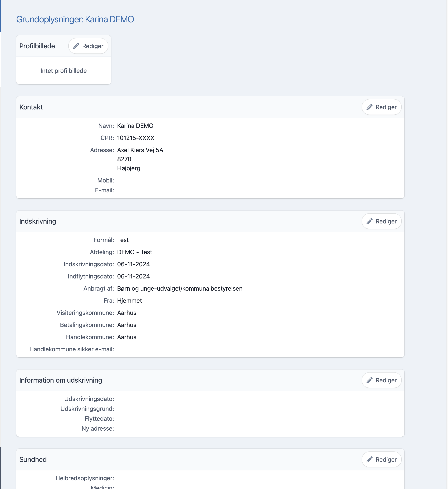Click the Børn og unge-udvalget/kommunalbestyrelsen text
448x489 pixels.
[x=180, y=288]
